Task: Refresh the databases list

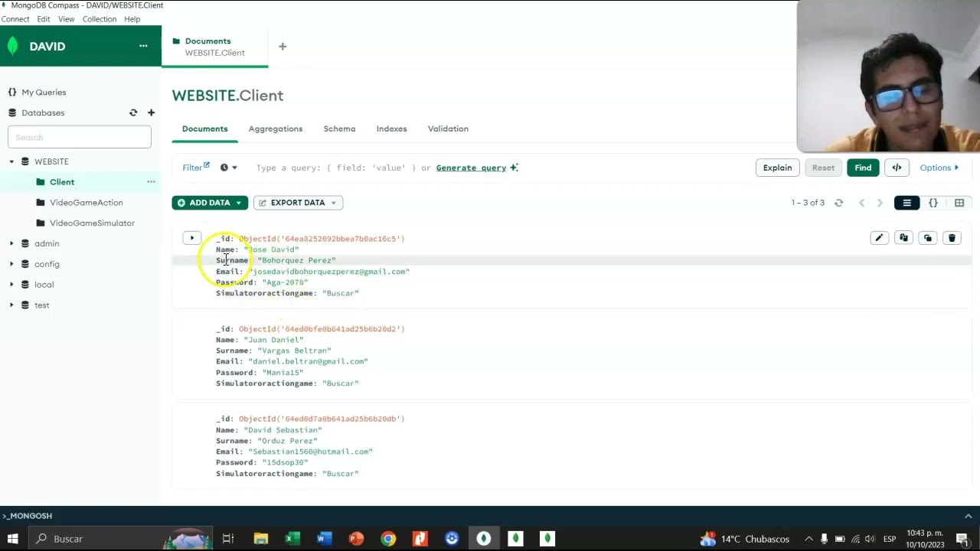Action: [x=133, y=112]
